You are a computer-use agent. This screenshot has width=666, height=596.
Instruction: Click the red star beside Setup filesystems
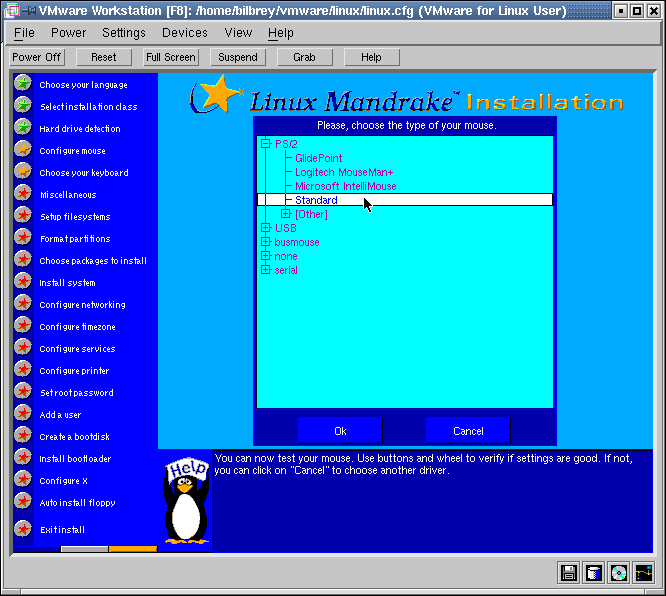23,216
